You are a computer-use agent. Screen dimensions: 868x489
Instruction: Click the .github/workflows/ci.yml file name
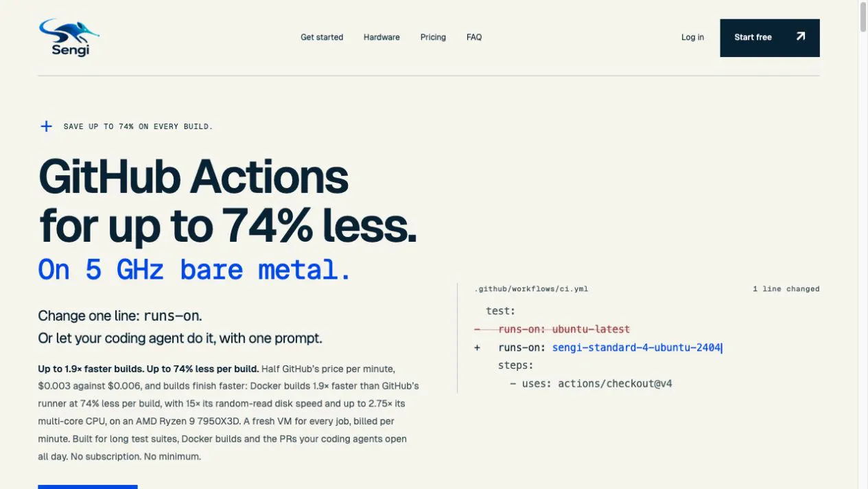pyautogui.click(x=531, y=289)
